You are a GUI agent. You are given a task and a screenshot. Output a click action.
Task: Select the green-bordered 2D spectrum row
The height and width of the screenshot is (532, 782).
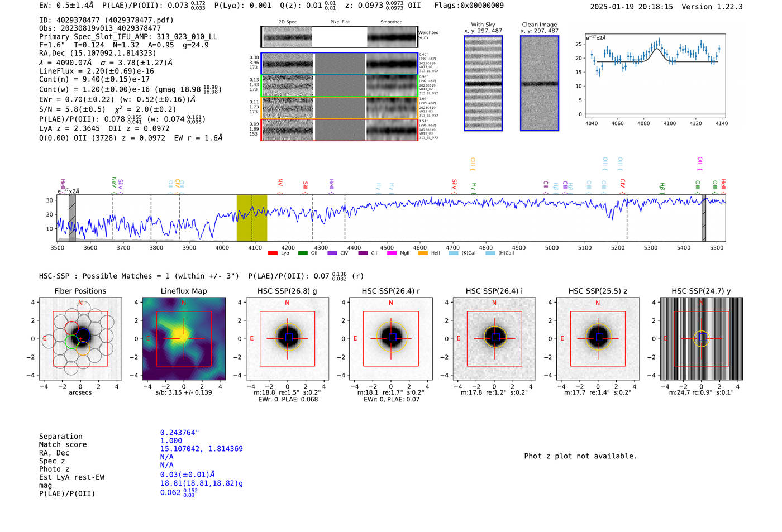click(340, 85)
